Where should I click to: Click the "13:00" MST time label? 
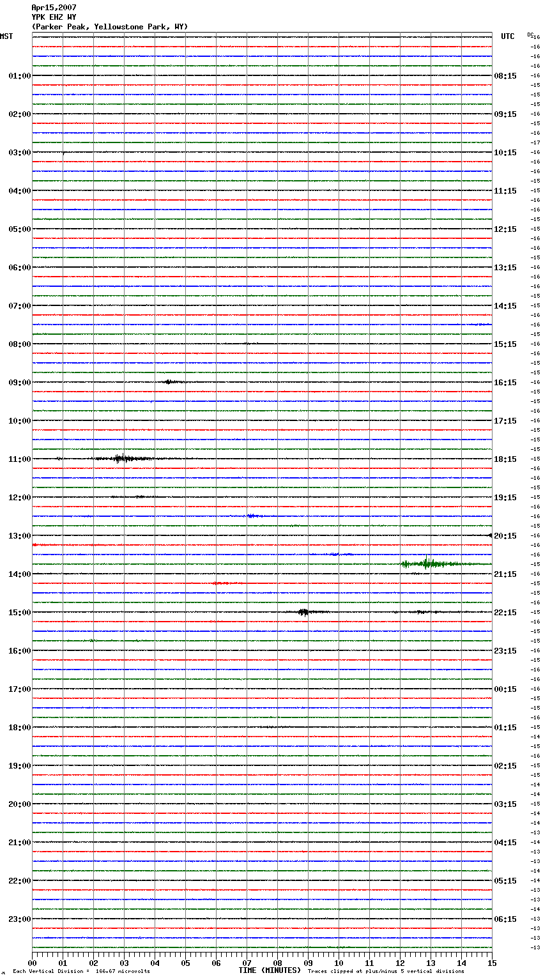pyautogui.click(x=20, y=536)
